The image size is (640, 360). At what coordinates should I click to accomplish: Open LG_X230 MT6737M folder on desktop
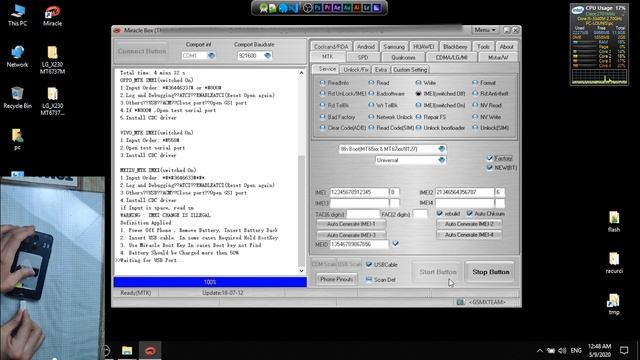click(x=52, y=60)
